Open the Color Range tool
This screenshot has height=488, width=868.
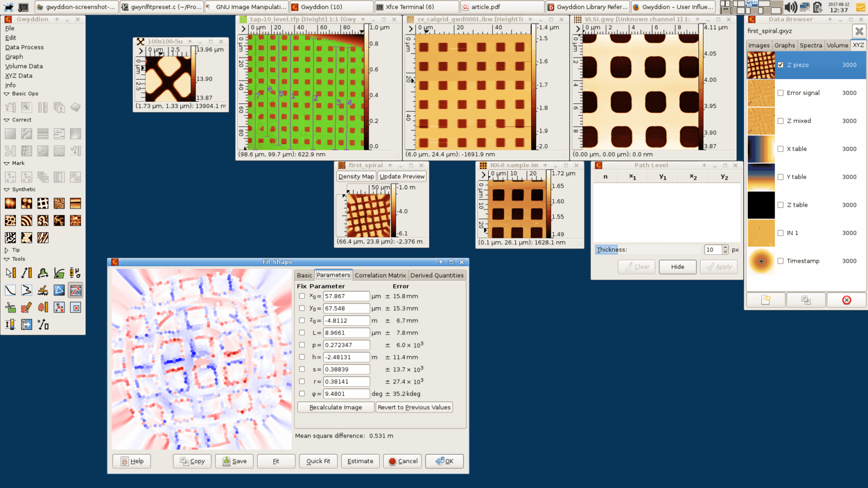[x=11, y=324]
